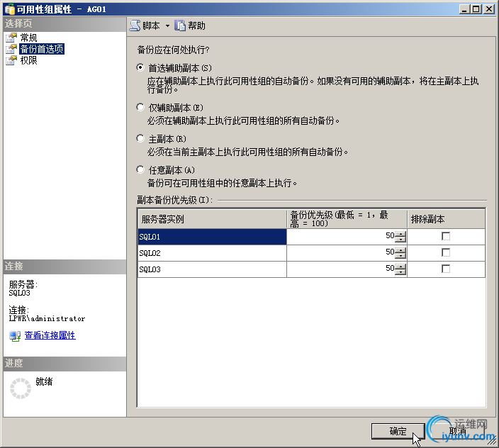Click the 权限 page icon

pyautogui.click(x=11, y=60)
